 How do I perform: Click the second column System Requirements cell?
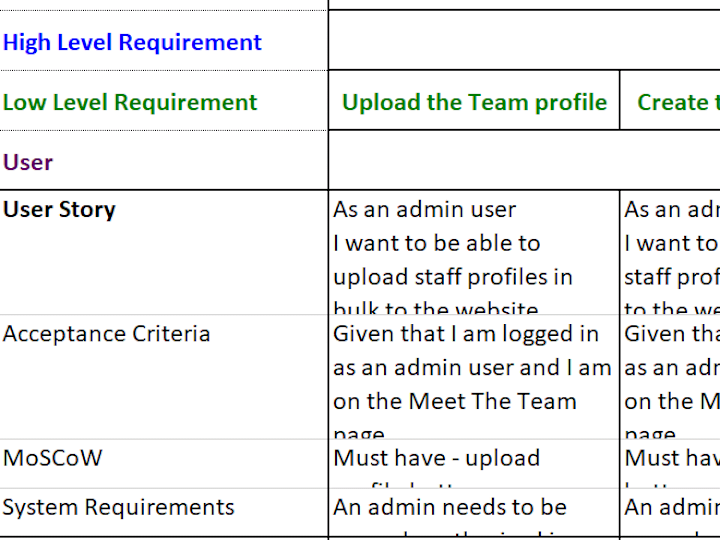670,512
